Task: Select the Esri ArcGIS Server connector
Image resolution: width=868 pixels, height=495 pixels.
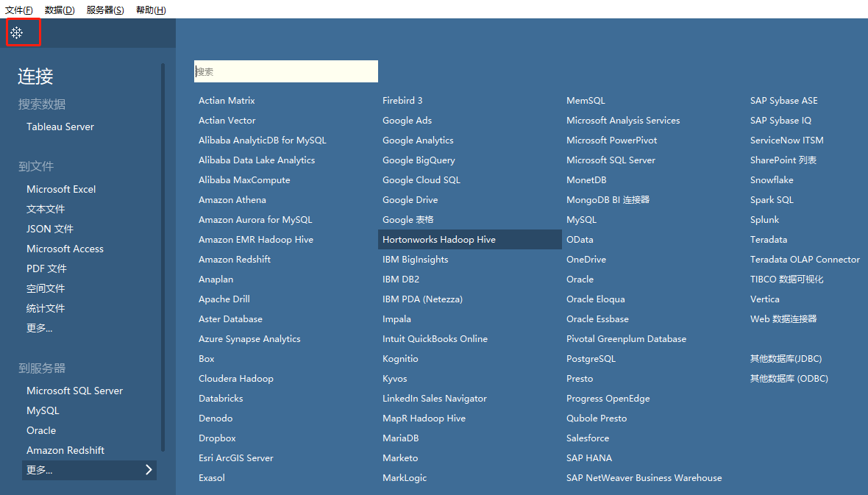Action: pyautogui.click(x=236, y=458)
